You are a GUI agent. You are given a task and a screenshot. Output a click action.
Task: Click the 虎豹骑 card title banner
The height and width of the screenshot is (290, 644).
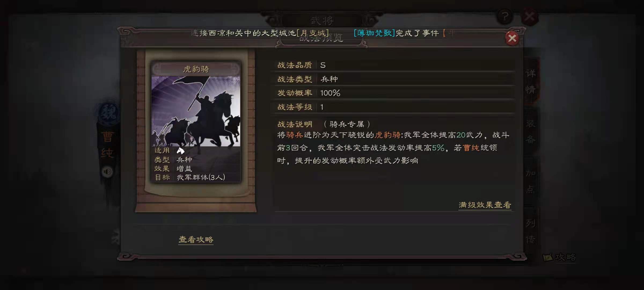(196, 69)
